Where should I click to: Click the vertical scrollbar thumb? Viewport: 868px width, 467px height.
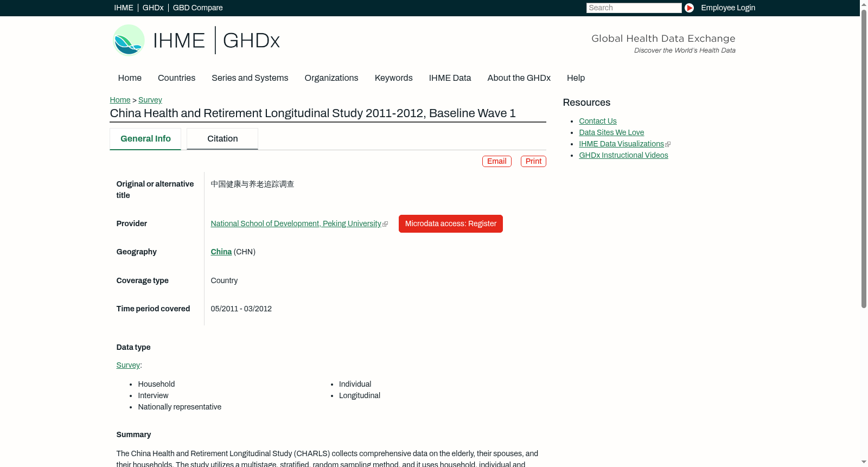(x=864, y=159)
